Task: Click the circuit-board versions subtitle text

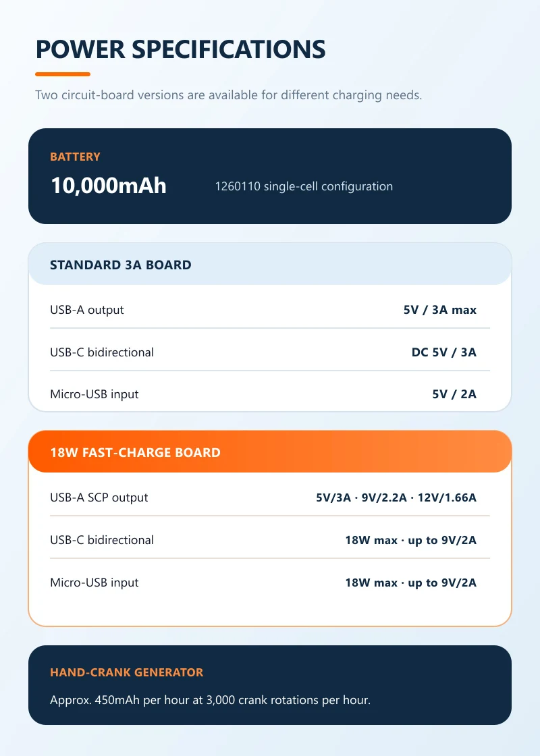Action: 229,95
